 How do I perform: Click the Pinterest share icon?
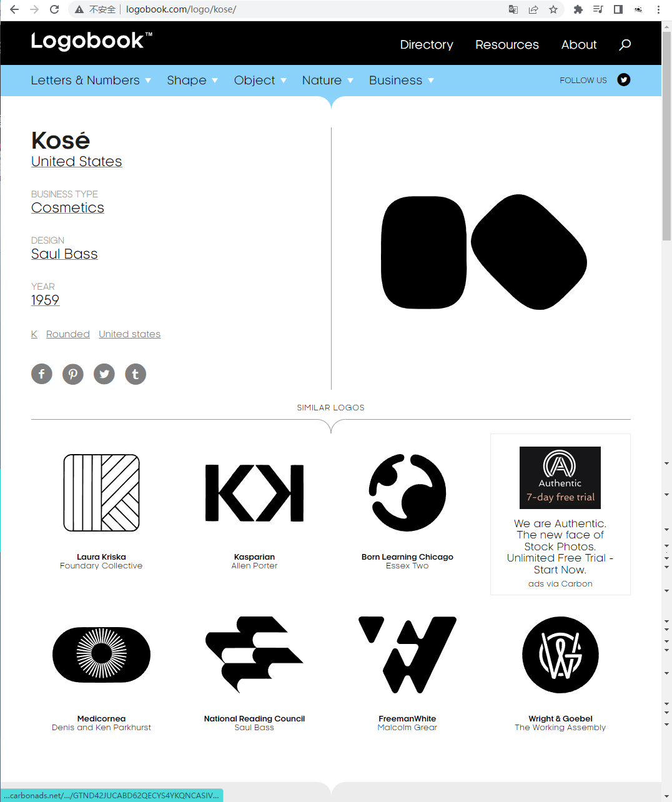coord(73,374)
